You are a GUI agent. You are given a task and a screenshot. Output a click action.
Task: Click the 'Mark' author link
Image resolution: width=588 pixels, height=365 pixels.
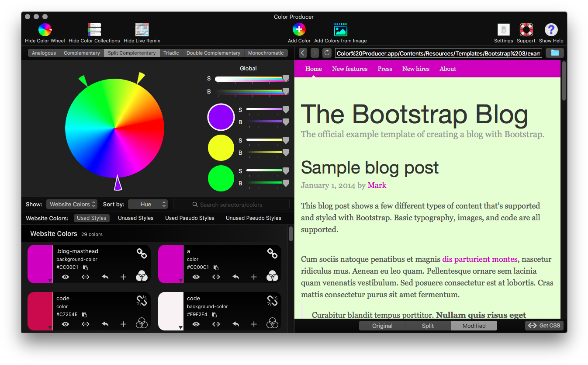click(377, 185)
